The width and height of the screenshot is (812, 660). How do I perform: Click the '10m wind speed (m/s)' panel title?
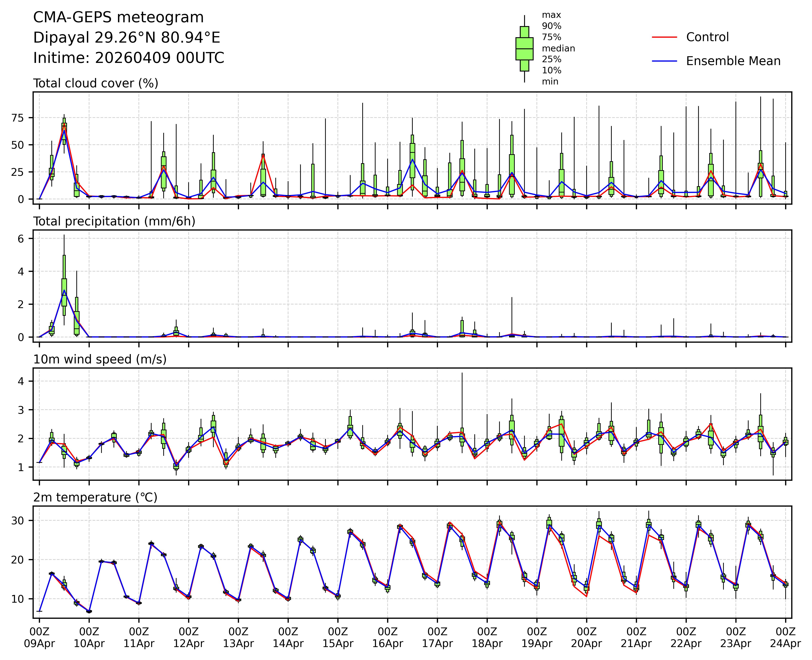click(x=100, y=359)
